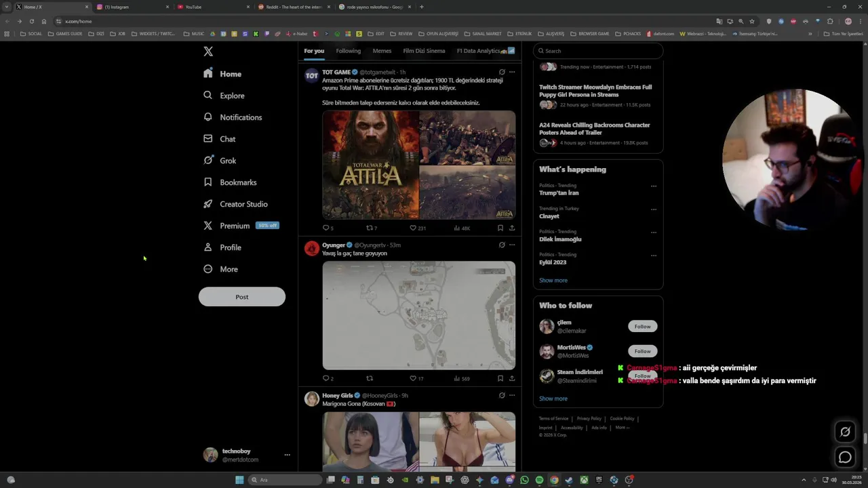The height and width of the screenshot is (488, 868).
Task: Open more options on Oyunger post
Action: click(x=512, y=245)
